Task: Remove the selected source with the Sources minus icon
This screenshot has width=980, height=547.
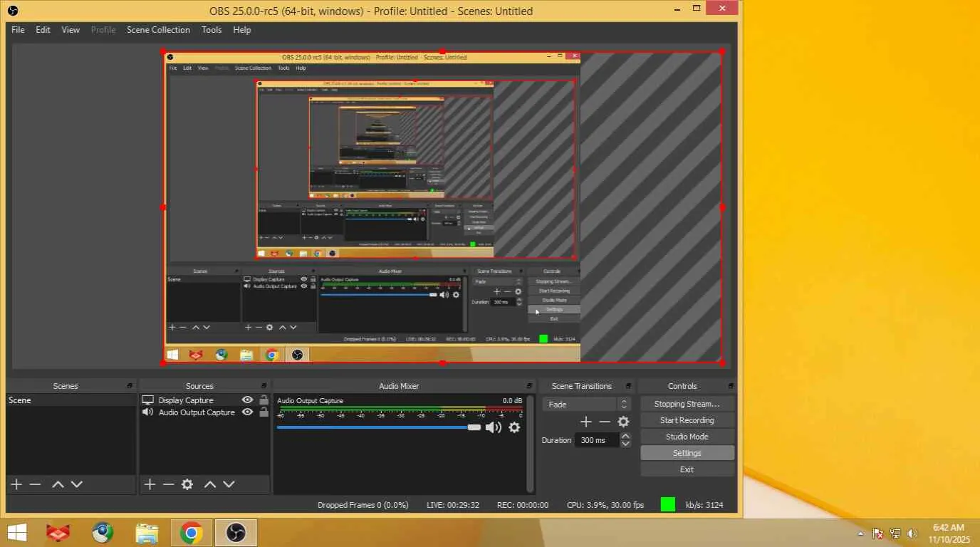Action: coord(168,484)
